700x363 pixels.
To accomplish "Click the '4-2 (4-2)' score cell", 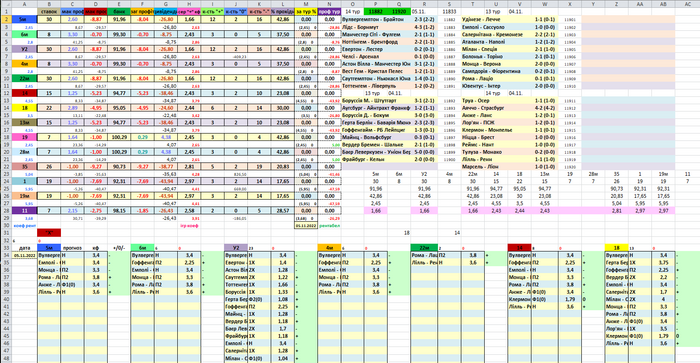I will click(544, 108).
